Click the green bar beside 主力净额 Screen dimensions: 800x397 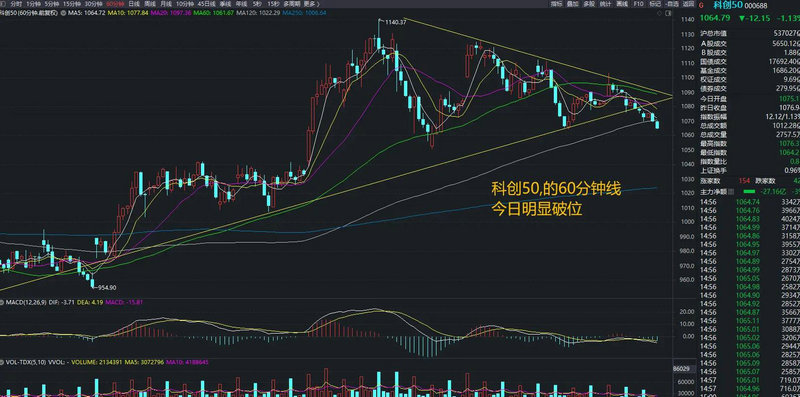pyautogui.click(x=748, y=192)
